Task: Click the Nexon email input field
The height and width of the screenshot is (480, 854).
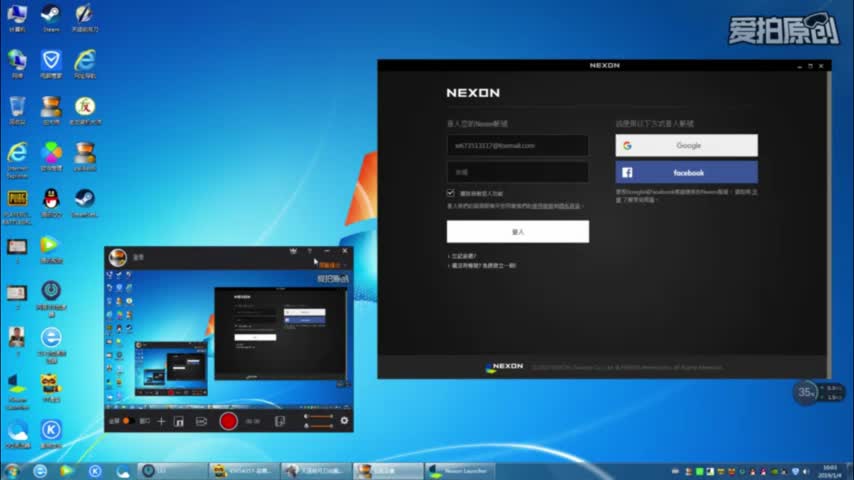Action: tap(517, 145)
